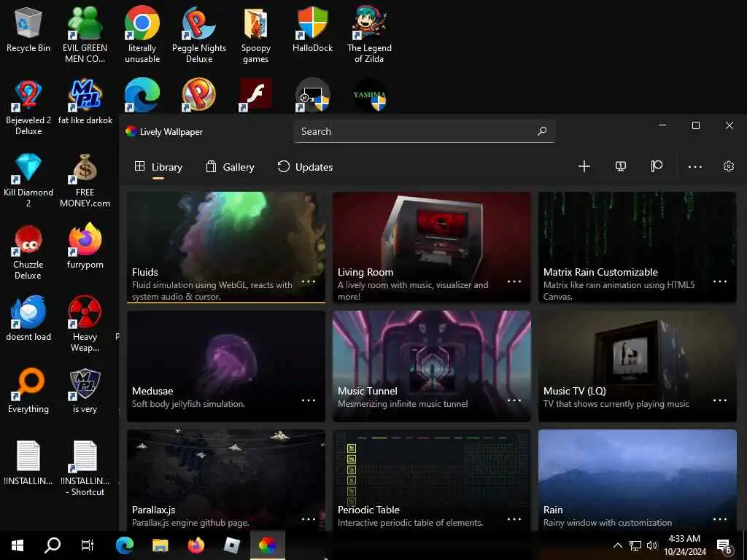Image resolution: width=747 pixels, height=560 pixels.
Task: Select 'doesnt load' Thunderbird shortcut
Action: tap(28, 319)
